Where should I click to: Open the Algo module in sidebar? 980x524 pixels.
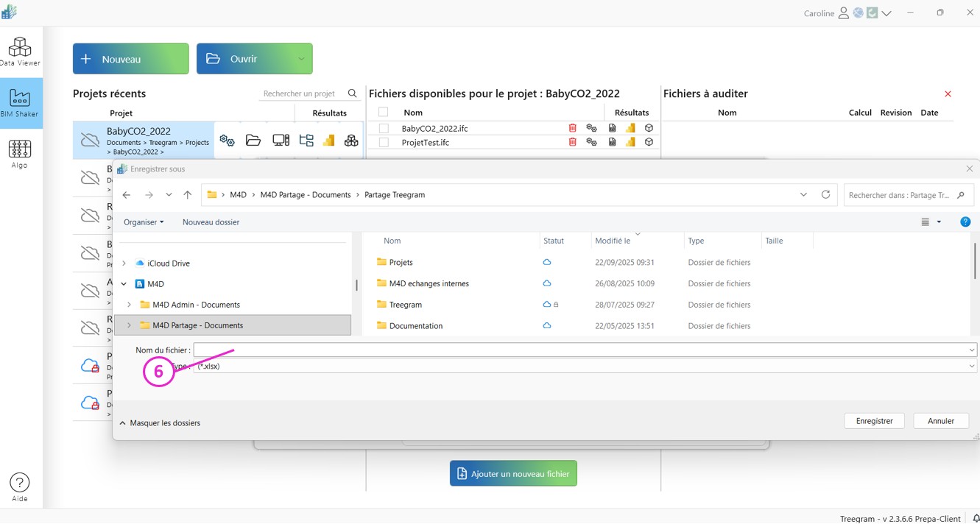click(20, 154)
